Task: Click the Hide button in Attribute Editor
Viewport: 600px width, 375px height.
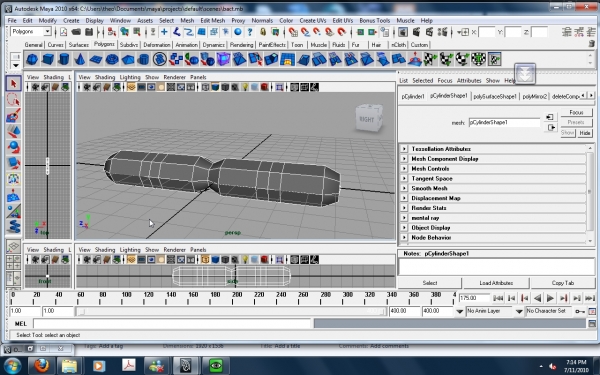Action: 585,133
